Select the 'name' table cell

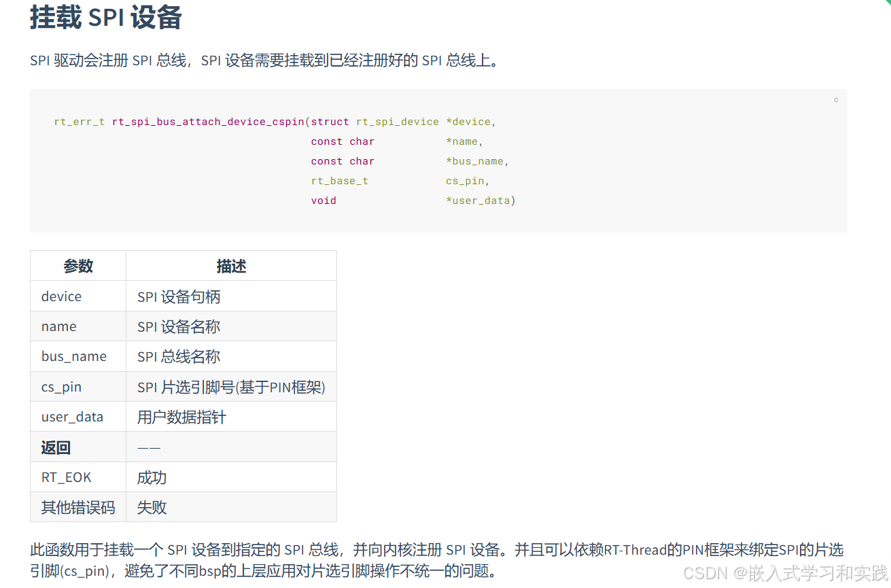[x=78, y=326]
